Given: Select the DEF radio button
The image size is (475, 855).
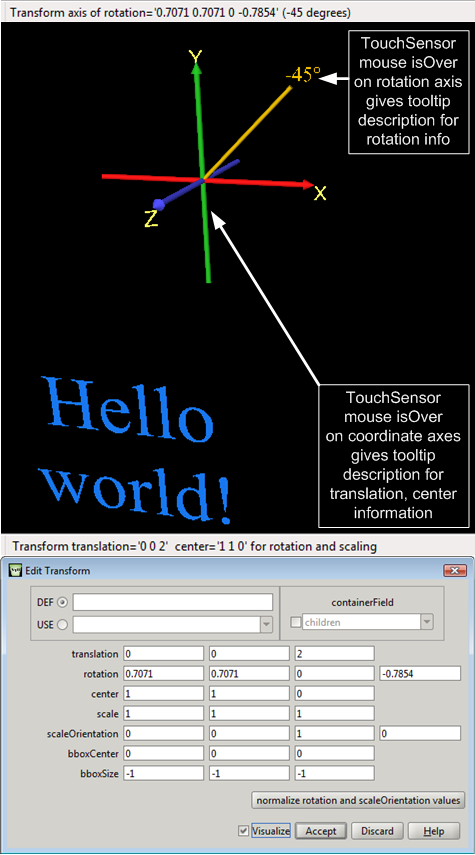Looking at the screenshot, I should 63,603.
